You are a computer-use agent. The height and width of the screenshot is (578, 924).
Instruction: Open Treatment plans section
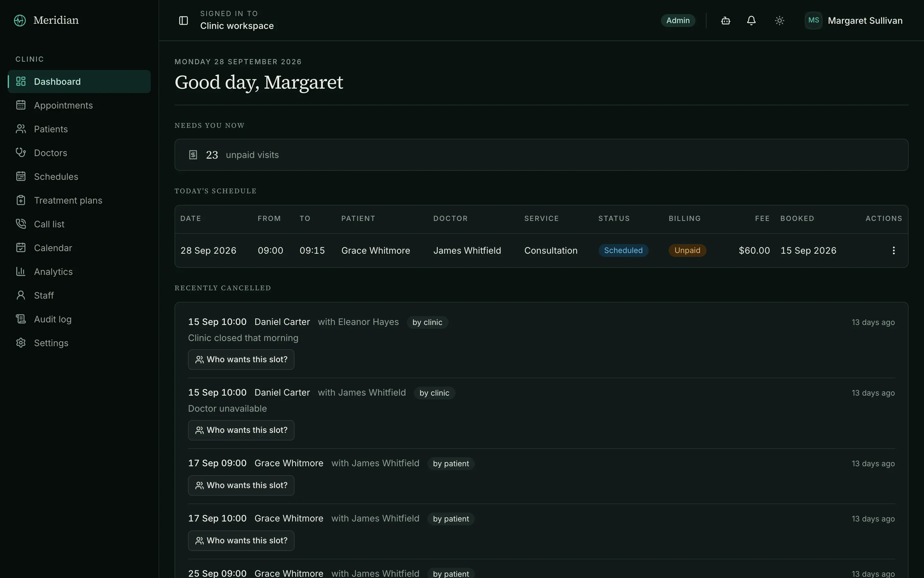79,200
